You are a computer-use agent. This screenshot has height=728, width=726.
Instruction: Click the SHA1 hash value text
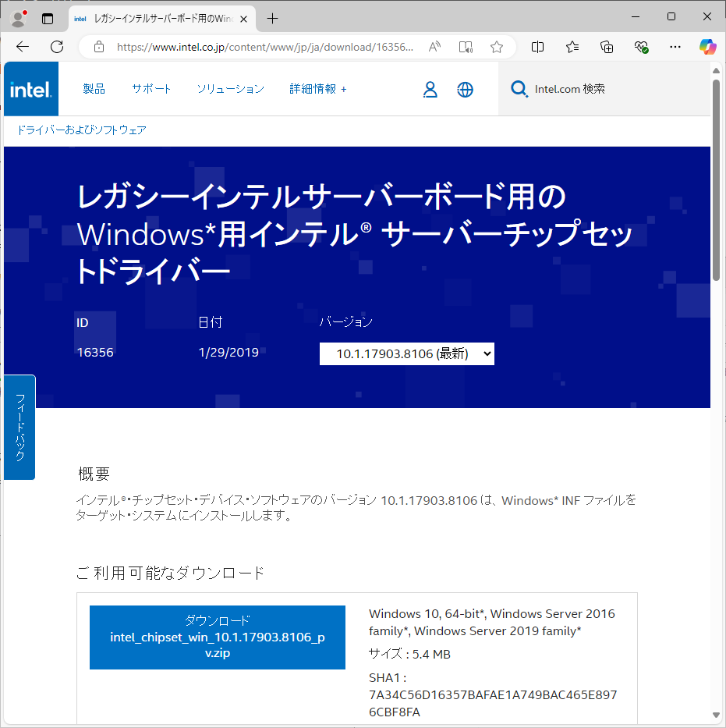pyautogui.click(x=493, y=703)
